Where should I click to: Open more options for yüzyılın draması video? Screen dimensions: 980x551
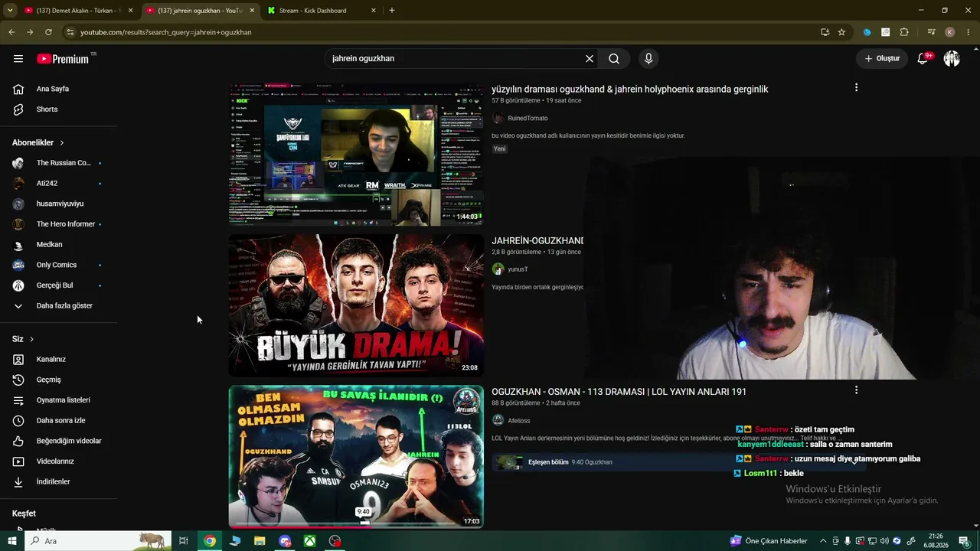(x=856, y=88)
